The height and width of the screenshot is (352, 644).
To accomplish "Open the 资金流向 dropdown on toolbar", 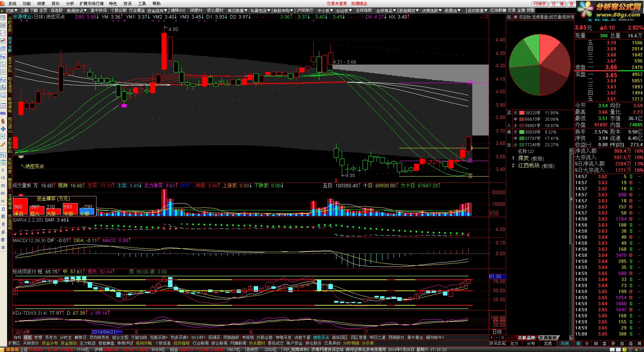I will coord(157,10).
